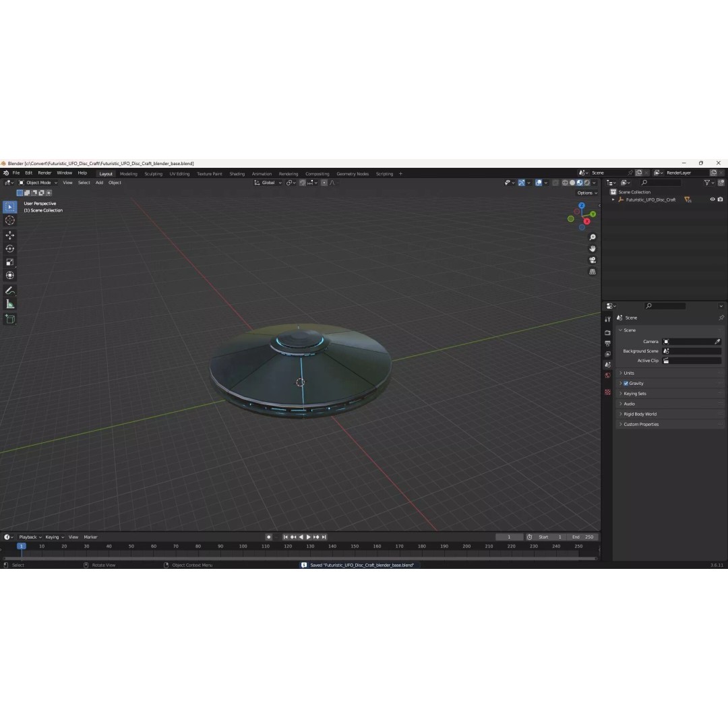Expand the Keying Sets panel

(x=671, y=393)
